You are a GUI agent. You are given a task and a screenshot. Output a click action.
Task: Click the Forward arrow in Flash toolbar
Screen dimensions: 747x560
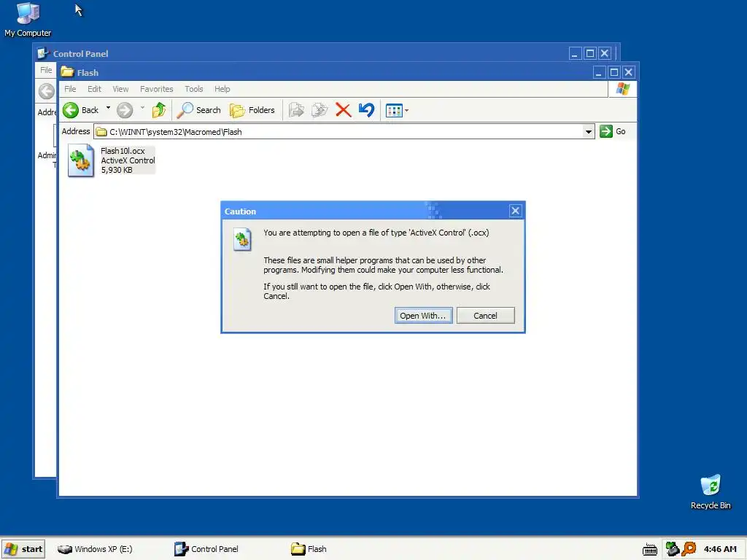point(125,110)
